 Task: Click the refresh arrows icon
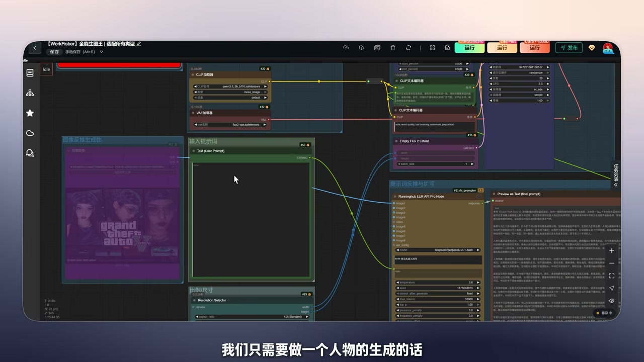[409, 48]
